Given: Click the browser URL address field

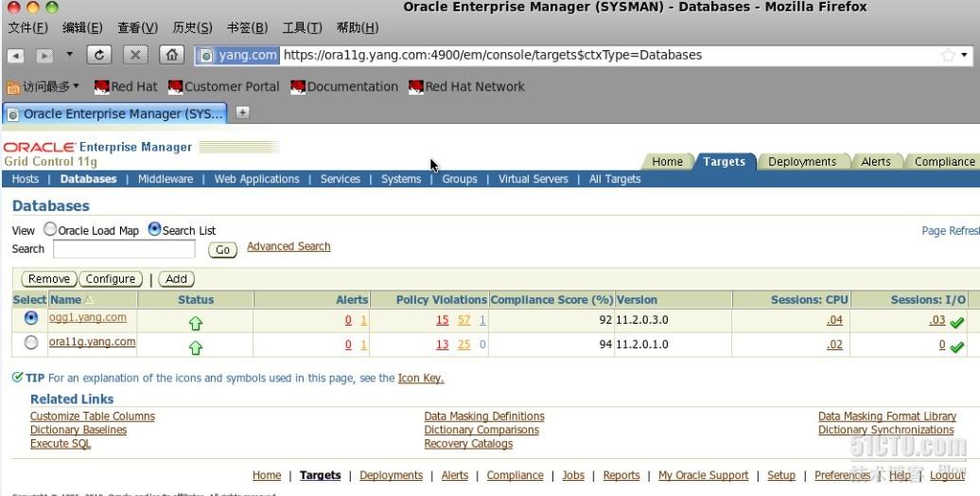Looking at the screenshot, I should point(609,55).
